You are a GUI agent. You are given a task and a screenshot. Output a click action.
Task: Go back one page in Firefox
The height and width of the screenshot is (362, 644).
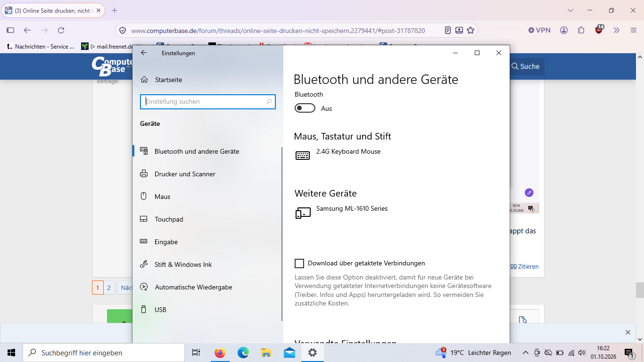coord(27,30)
